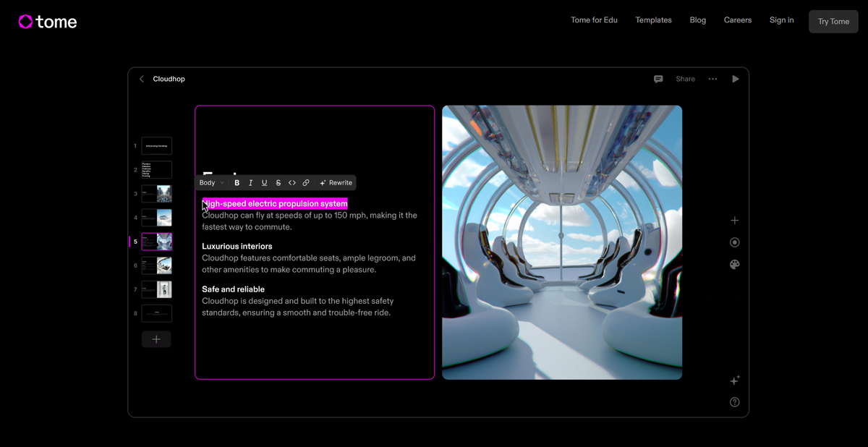This screenshot has width=868, height=447.
Task: Open the help question mark icon
Action: 735,402
